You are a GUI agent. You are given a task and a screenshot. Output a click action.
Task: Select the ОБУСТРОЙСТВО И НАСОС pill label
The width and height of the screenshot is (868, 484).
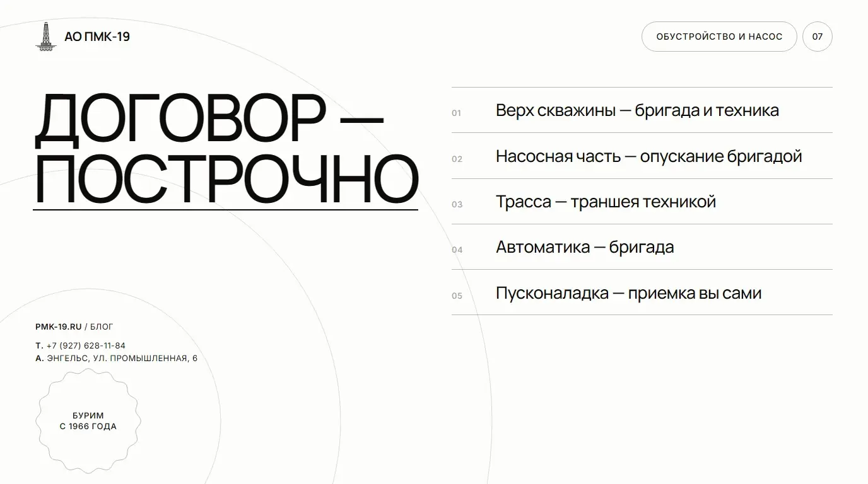719,37
